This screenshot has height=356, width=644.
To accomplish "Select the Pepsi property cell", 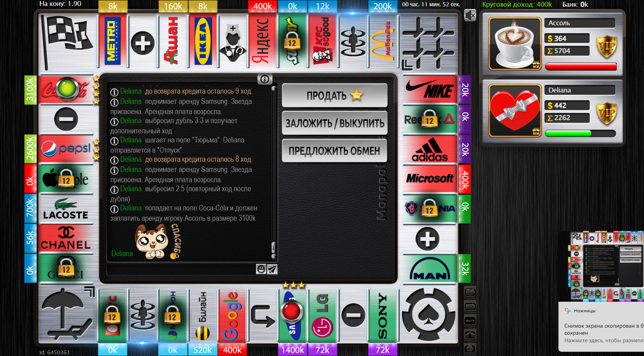I will point(67,149).
